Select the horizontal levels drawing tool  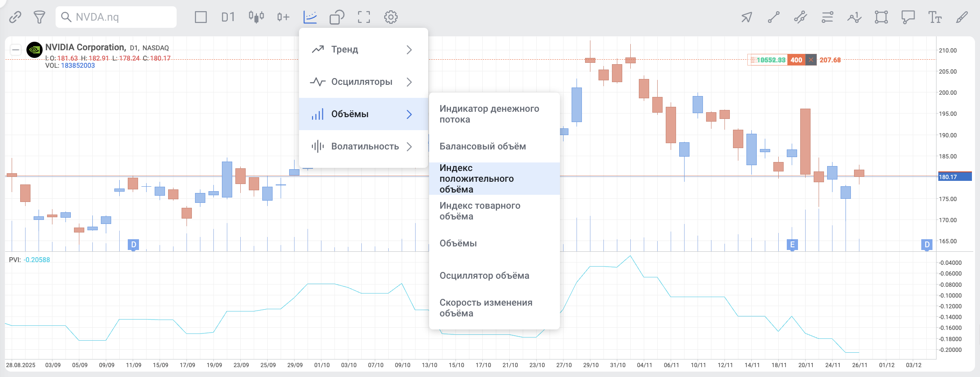pyautogui.click(x=827, y=17)
